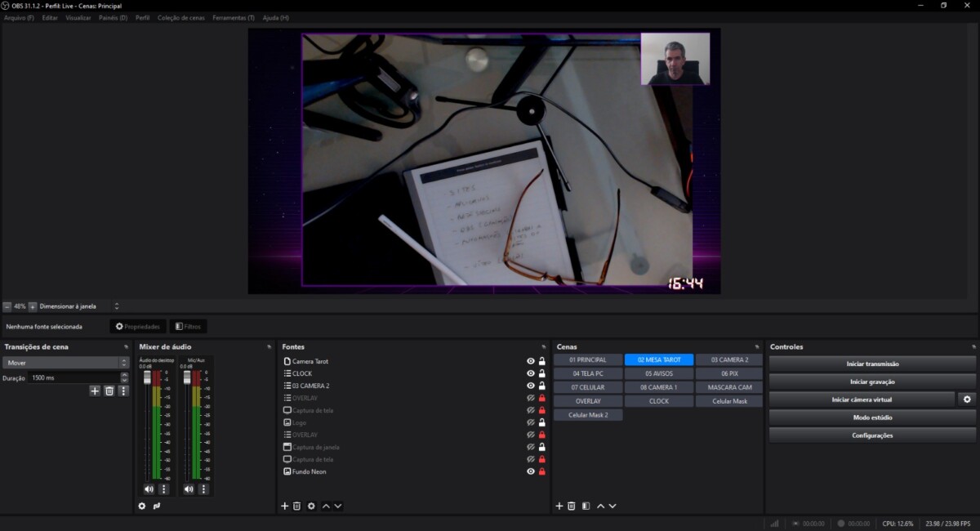The width and height of the screenshot is (980, 531).
Task: Show the Logo source using eye icon
Action: (531, 422)
